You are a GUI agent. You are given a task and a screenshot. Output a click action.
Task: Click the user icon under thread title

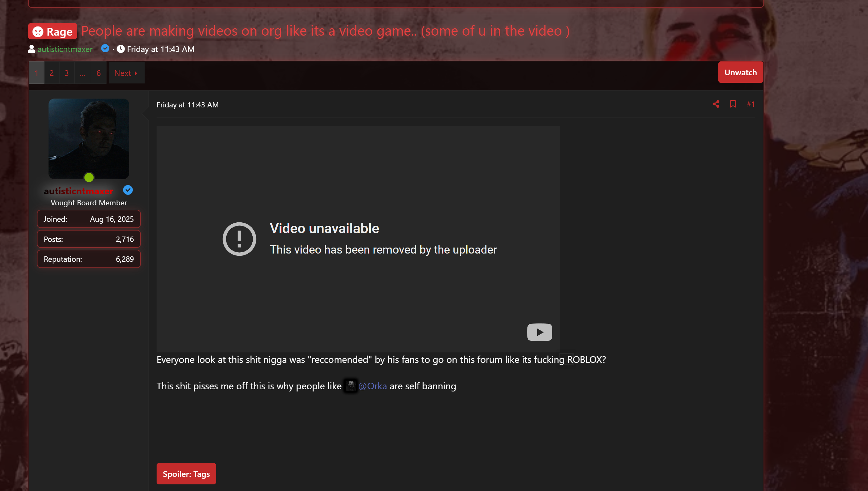[x=32, y=49]
